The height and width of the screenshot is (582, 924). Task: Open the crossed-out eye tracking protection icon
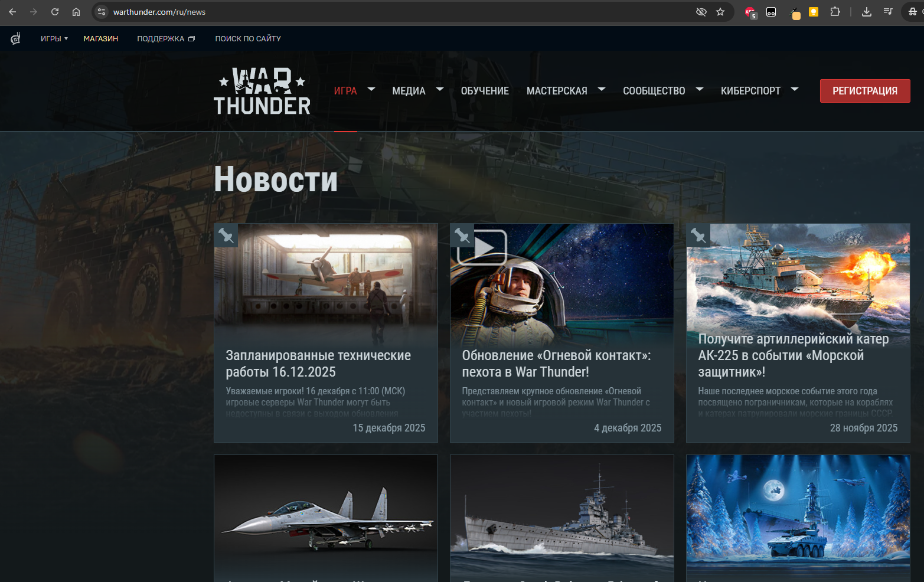click(x=701, y=12)
